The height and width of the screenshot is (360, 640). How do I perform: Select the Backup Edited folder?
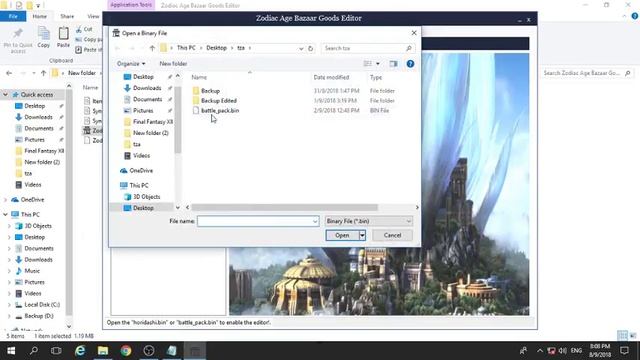point(219,100)
